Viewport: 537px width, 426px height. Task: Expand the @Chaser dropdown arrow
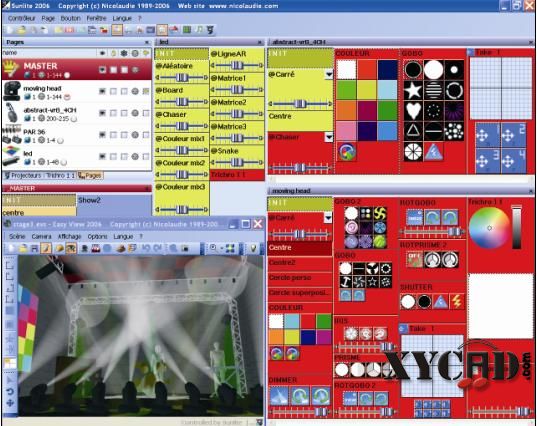tap(328, 137)
